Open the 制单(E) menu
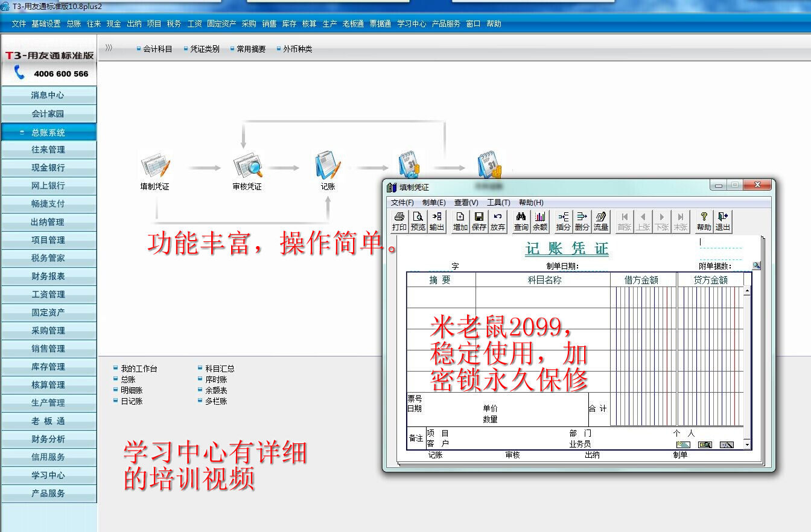Image resolution: width=811 pixels, height=532 pixels. point(434,203)
